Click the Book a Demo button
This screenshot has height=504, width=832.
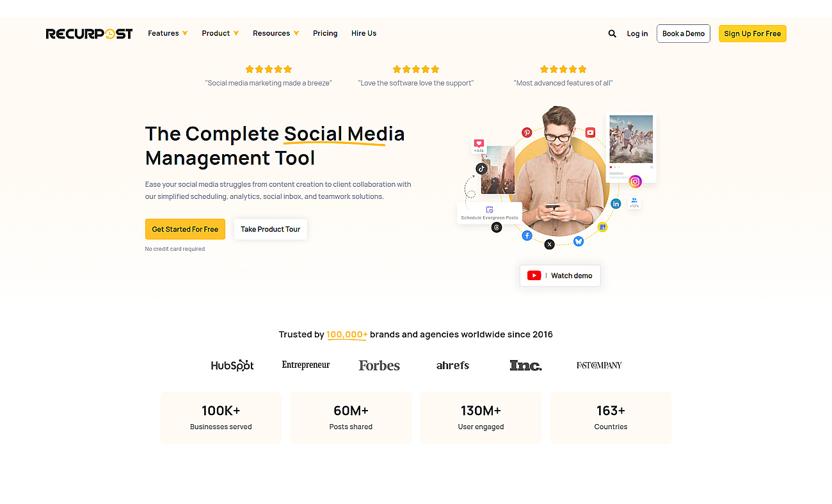point(684,33)
